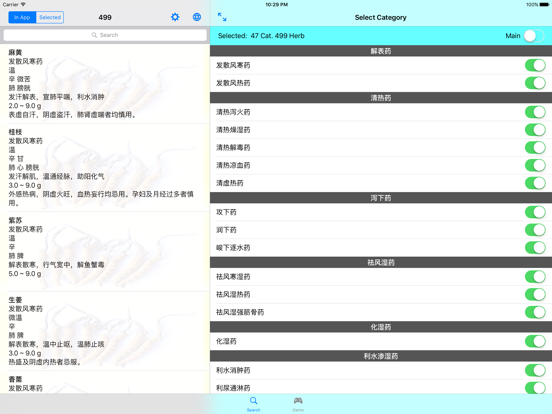This screenshot has width=552, height=414.
Task: Tap the 泻下药 section header
Action: pyautogui.click(x=381, y=198)
